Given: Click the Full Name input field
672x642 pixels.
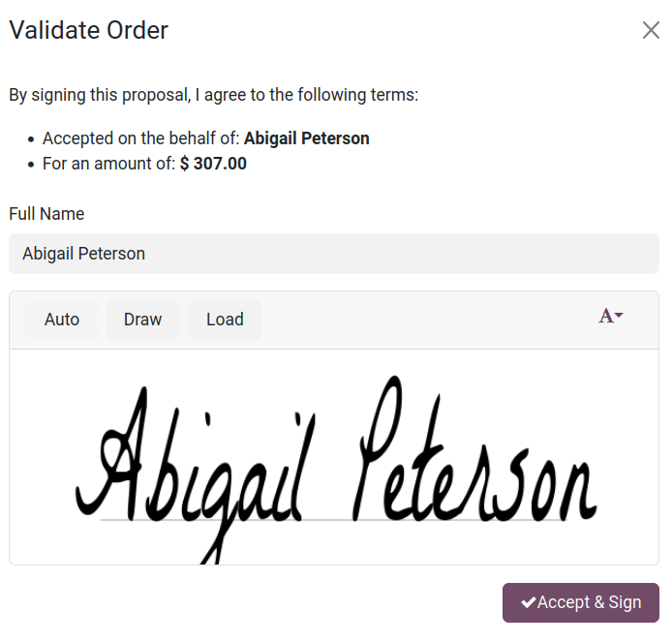Looking at the screenshot, I should (333, 254).
